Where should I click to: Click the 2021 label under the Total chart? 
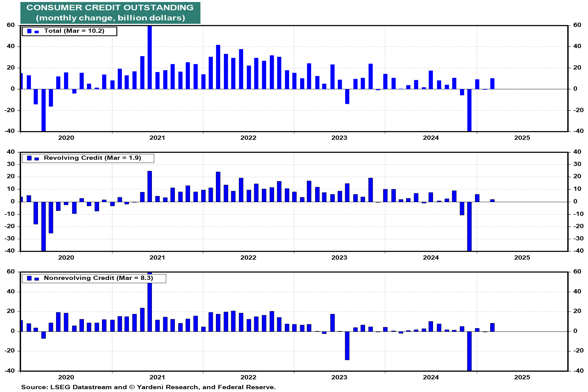click(157, 138)
